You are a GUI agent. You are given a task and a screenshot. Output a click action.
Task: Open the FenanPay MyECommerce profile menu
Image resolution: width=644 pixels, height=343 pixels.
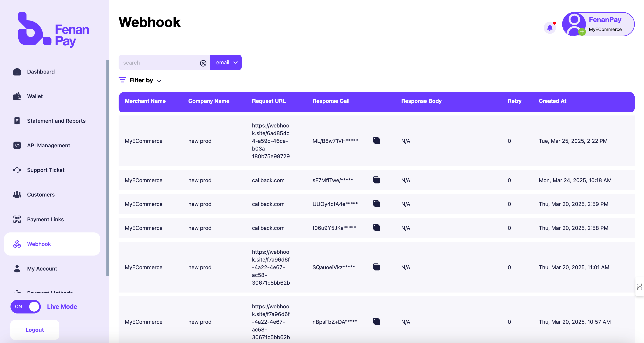[x=598, y=24]
